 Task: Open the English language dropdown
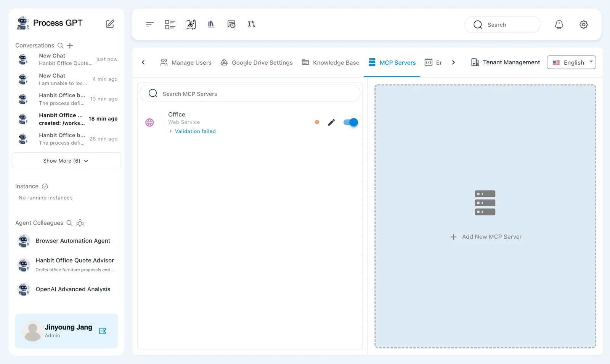(571, 62)
